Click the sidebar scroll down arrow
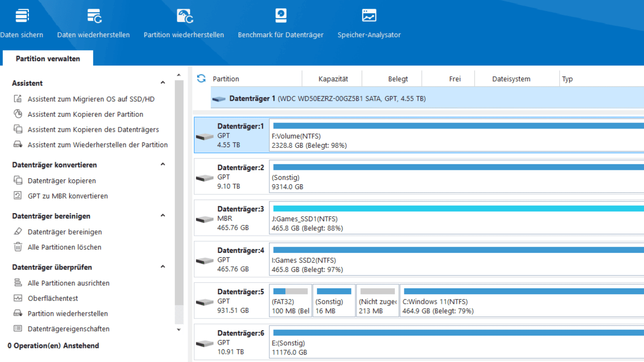This screenshot has width=644, height=362. pyautogui.click(x=179, y=330)
